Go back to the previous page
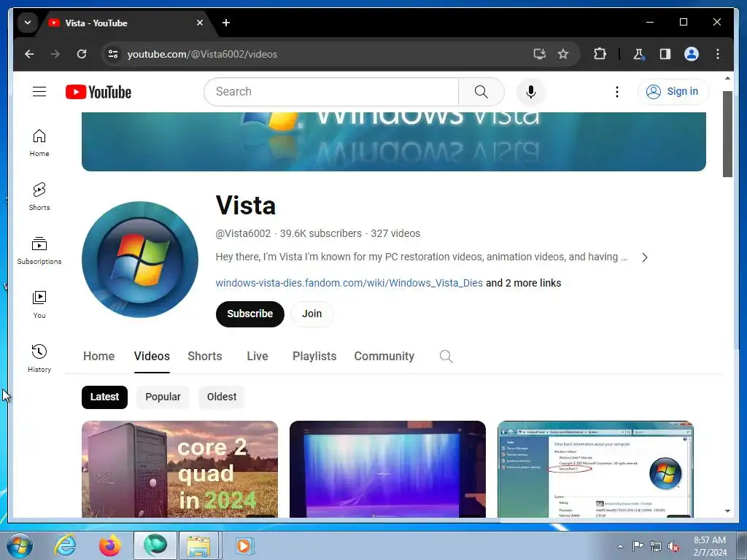747x560 pixels. [x=29, y=54]
